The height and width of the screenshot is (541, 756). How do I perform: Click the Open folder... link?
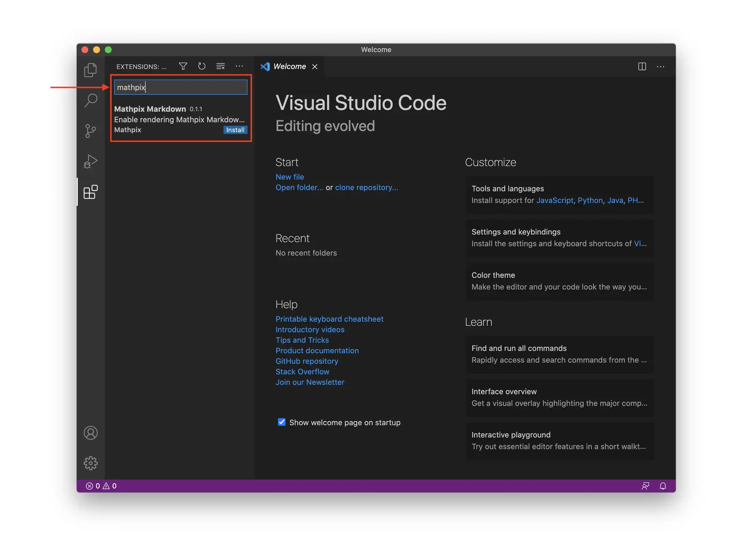point(299,187)
